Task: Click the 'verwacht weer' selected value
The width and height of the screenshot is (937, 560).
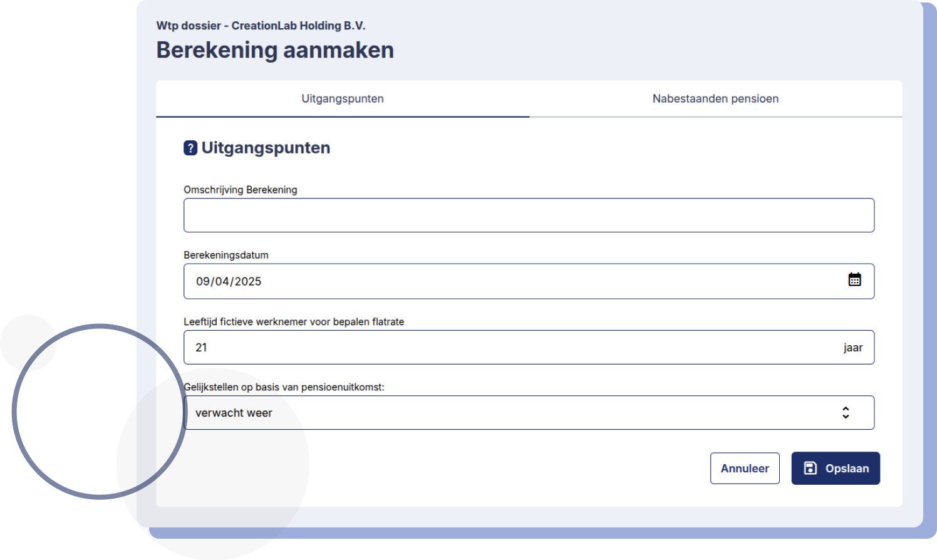Action: tap(234, 413)
